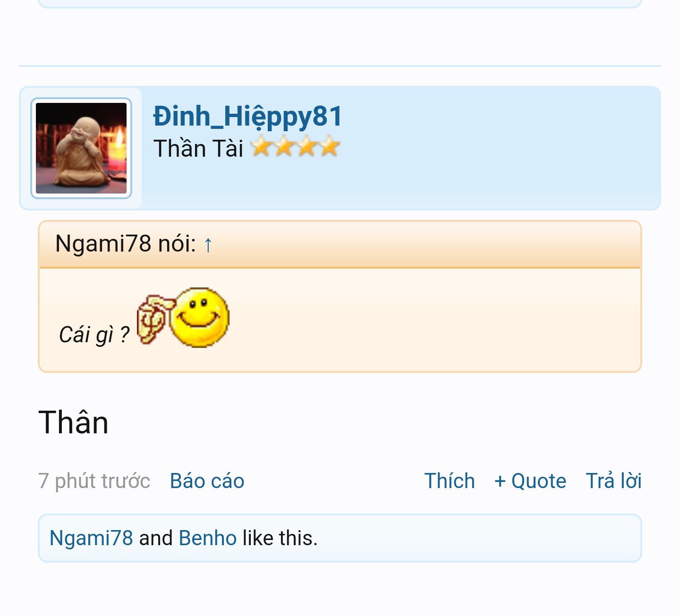Click the post text Thân
680x616 pixels.
click(x=73, y=422)
